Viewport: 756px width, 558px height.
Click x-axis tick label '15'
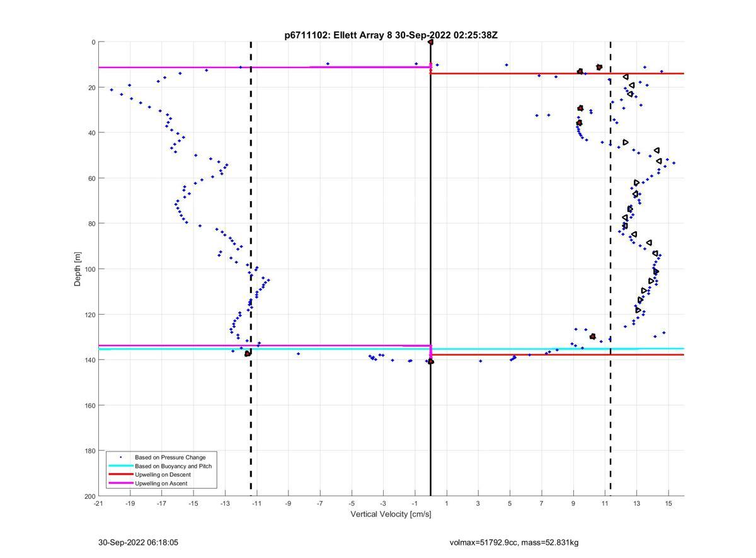[668, 504]
